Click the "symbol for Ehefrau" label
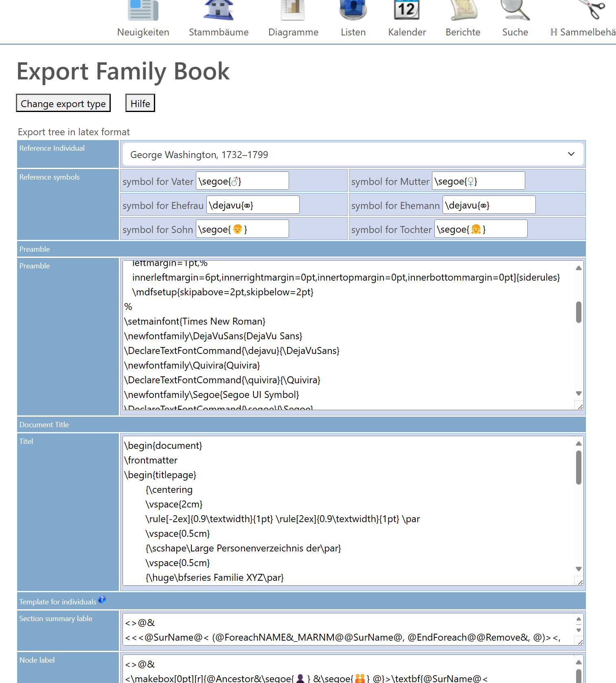This screenshot has height=683, width=616. click(x=163, y=206)
